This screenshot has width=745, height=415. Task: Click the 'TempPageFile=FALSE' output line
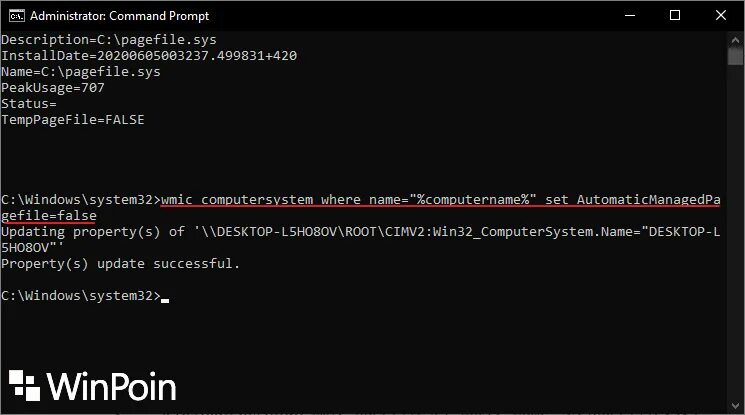(x=73, y=119)
